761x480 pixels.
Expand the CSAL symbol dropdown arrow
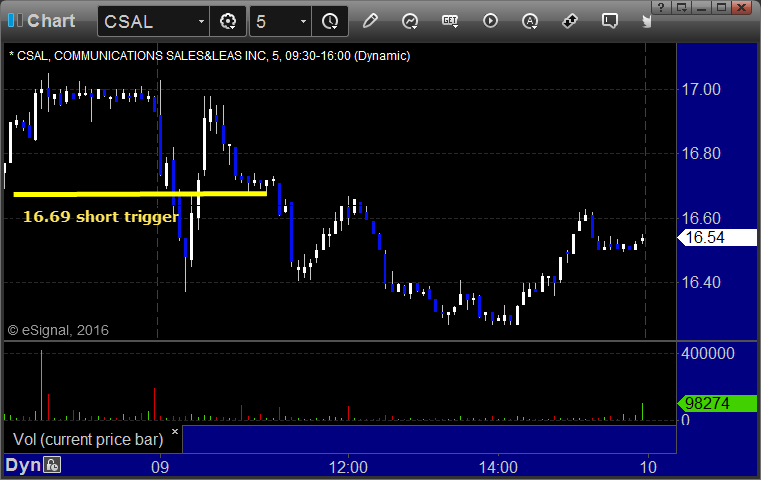pos(201,21)
